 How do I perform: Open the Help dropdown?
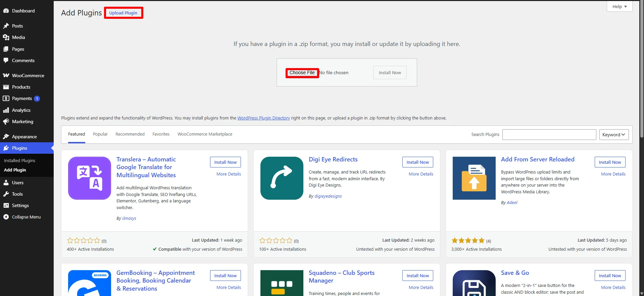(620, 6)
